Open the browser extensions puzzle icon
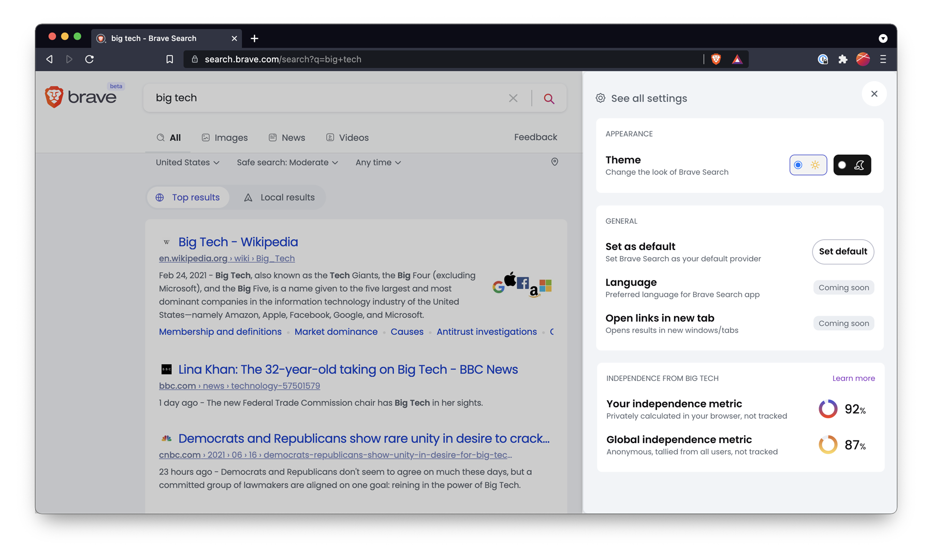The width and height of the screenshot is (932, 560). (843, 59)
